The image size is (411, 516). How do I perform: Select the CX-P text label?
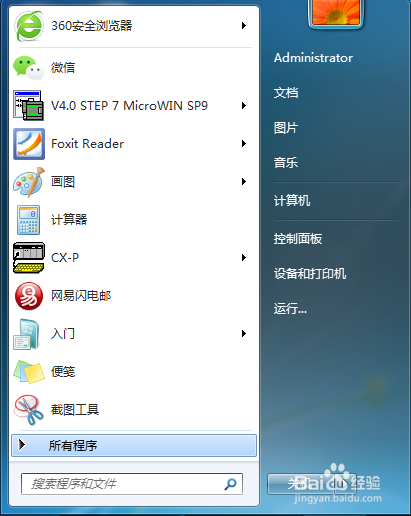click(x=65, y=258)
